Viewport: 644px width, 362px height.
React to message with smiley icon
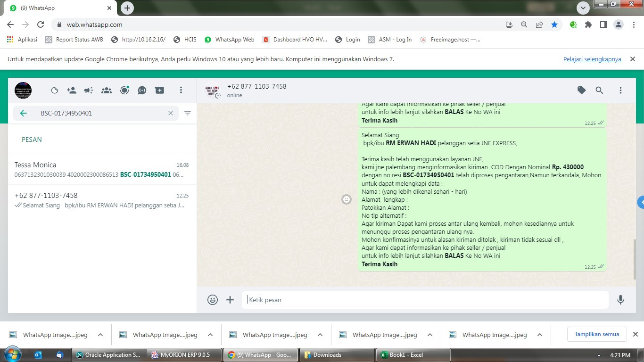[x=347, y=199]
